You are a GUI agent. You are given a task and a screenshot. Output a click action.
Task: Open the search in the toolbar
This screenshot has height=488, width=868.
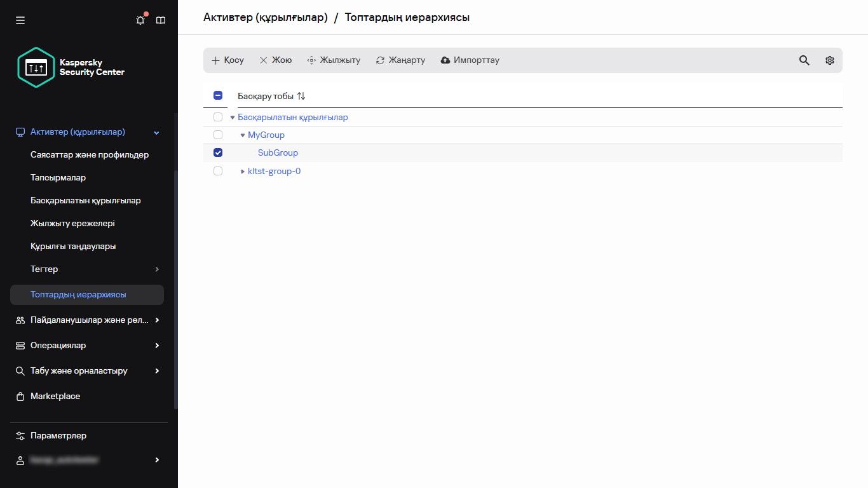coord(804,60)
